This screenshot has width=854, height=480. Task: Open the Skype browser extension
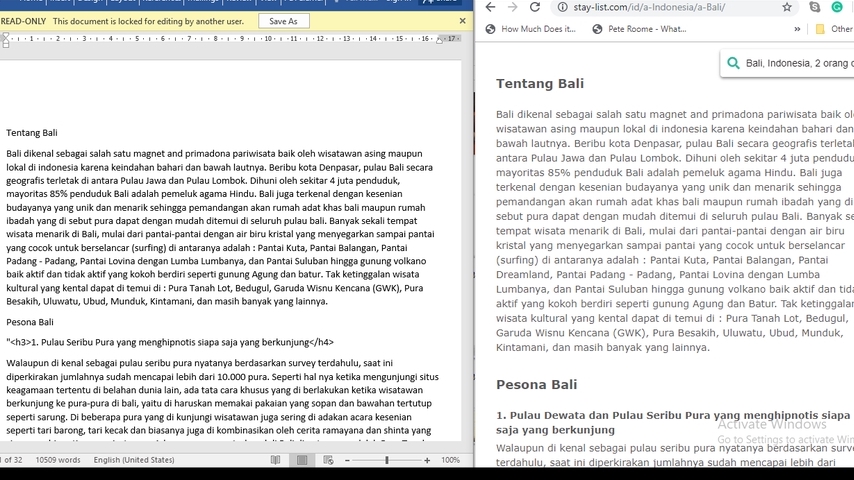pos(815,7)
